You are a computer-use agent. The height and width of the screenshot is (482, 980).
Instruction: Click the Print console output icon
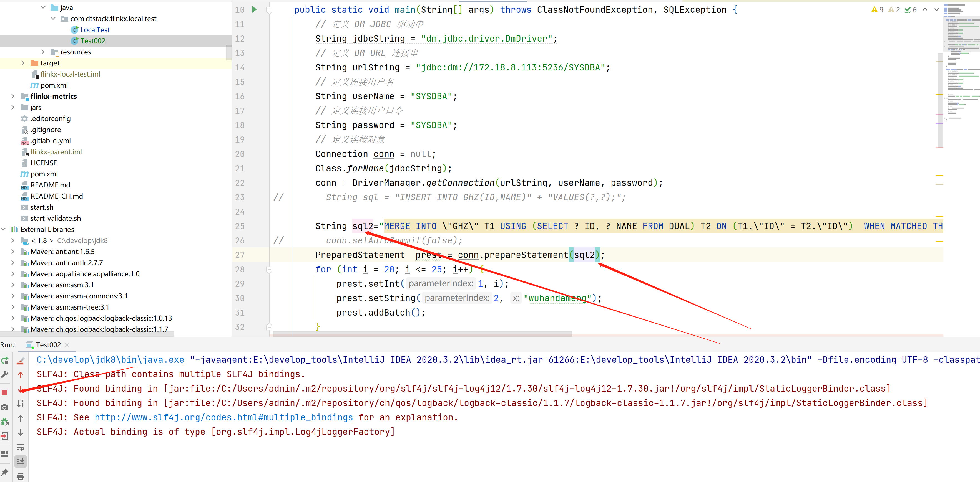[21, 476]
